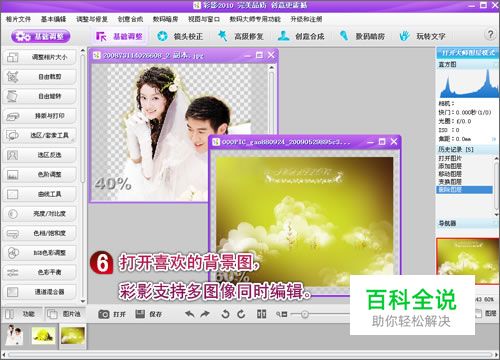Select the 基础调整 toolbar tab

[x=119, y=36]
